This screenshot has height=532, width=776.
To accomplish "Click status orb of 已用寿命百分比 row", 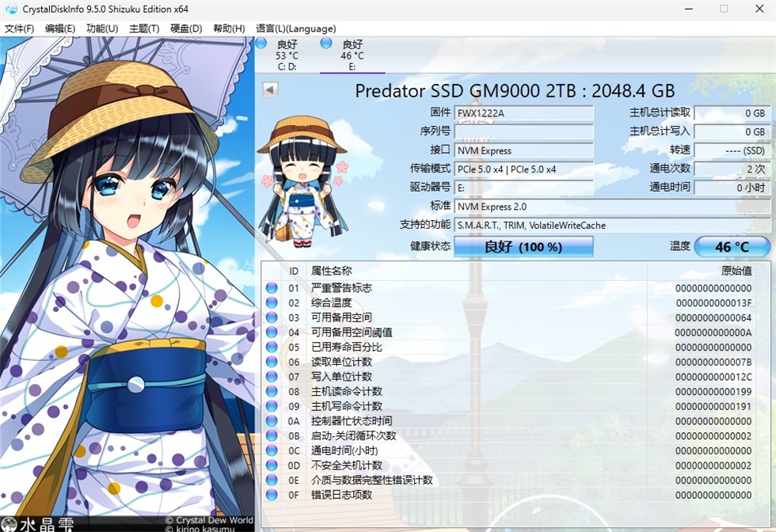I will [271, 348].
